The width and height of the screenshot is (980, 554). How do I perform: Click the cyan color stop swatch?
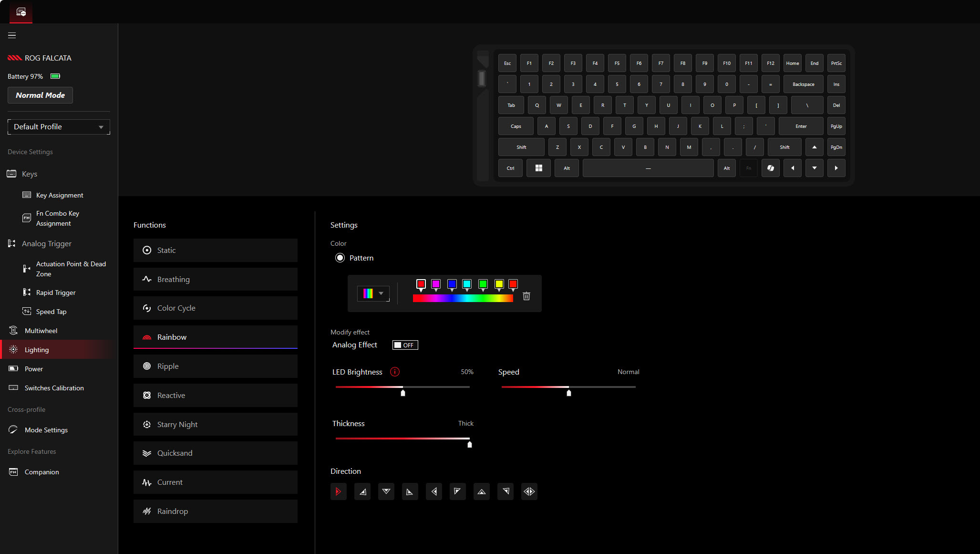tap(467, 284)
